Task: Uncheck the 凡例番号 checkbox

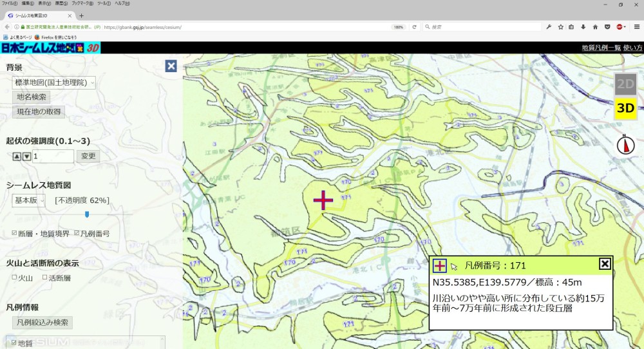Action: [x=77, y=234]
